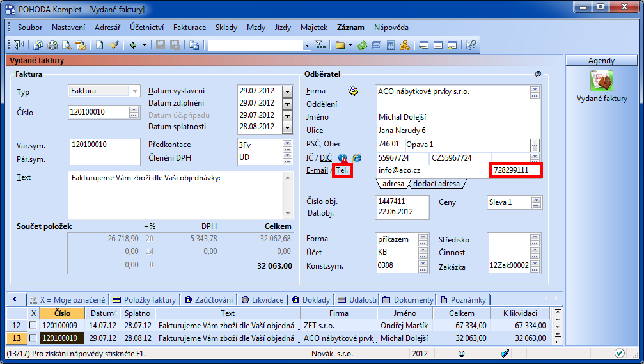
Task: Click the Firma underlined label
Action: (x=316, y=91)
